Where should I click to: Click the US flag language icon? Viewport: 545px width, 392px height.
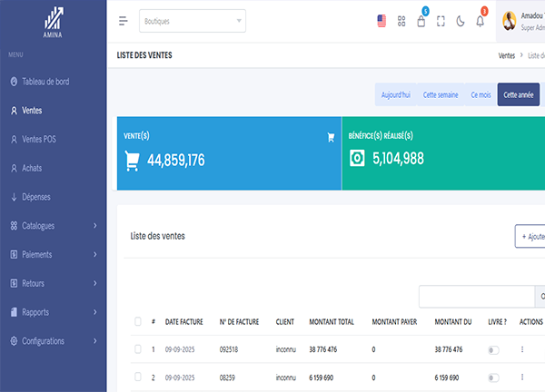(381, 21)
